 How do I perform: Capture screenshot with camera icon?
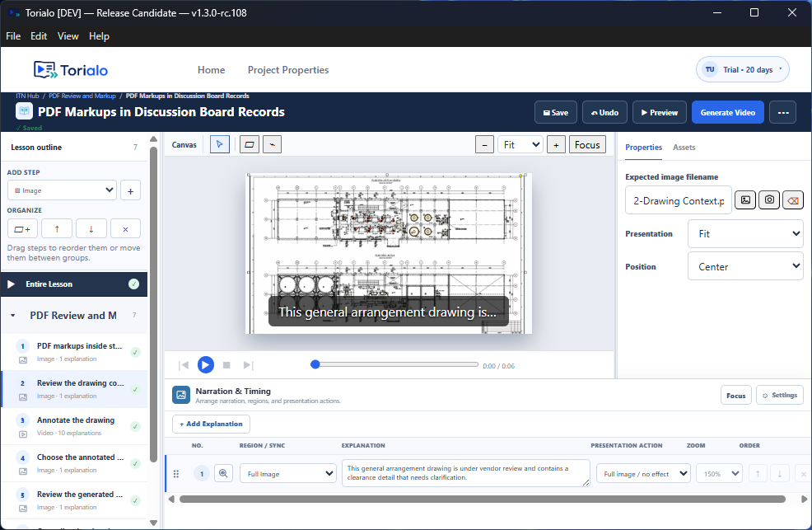coord(769,200)
